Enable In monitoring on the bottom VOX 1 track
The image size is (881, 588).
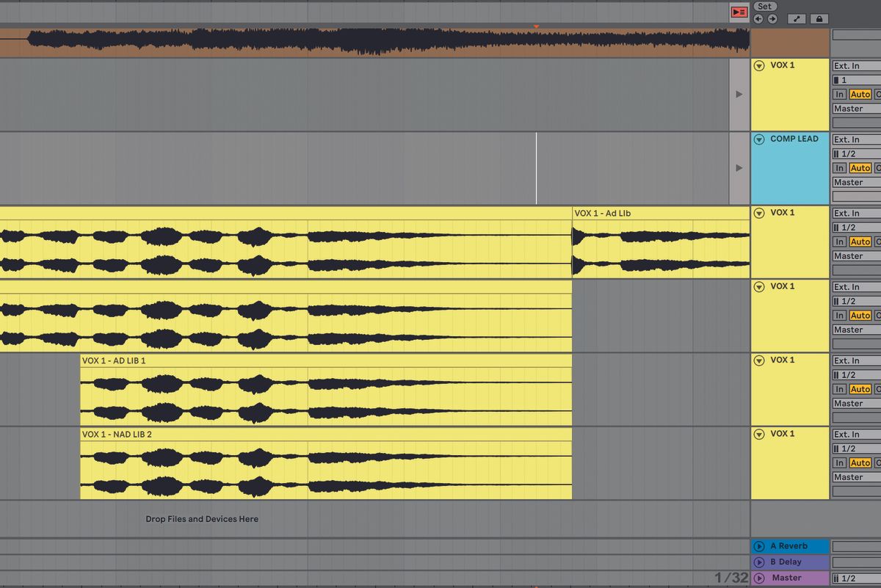[839, 462]
